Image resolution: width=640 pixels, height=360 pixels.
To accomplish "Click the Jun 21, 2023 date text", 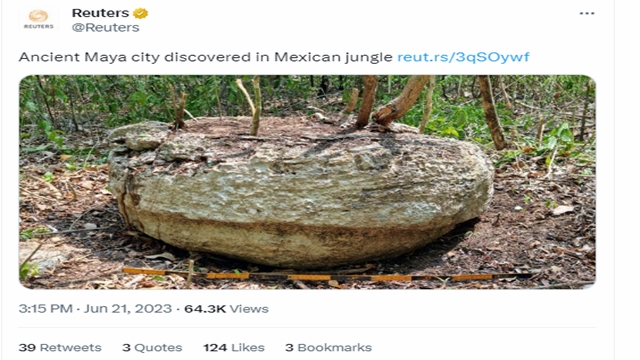I will (128, 309).
